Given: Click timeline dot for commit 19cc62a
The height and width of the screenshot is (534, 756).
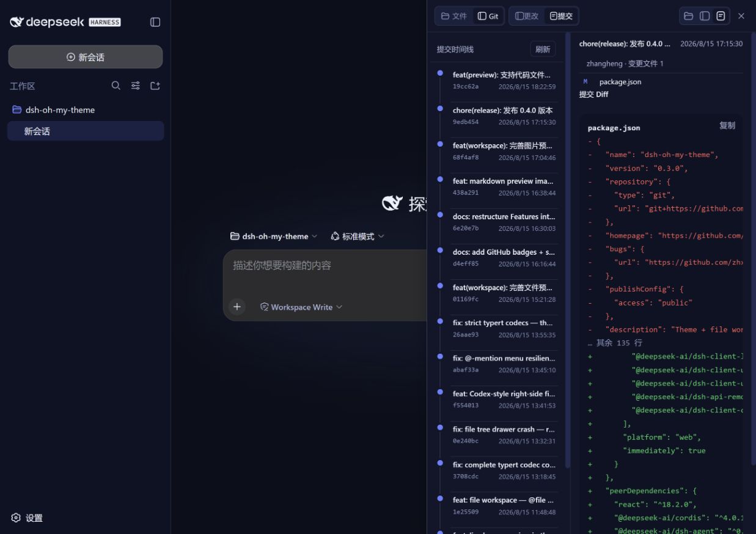Looking at the screenshot, I should coord(440,73).
